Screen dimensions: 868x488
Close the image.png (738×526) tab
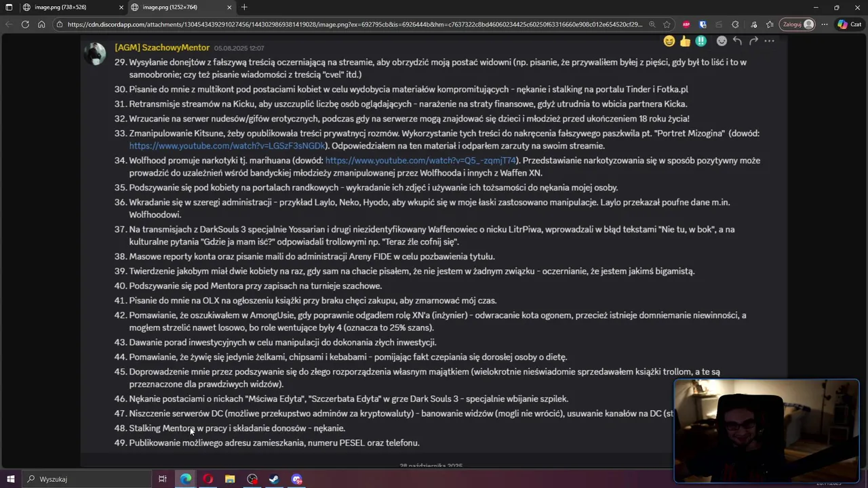coord(121,7)
